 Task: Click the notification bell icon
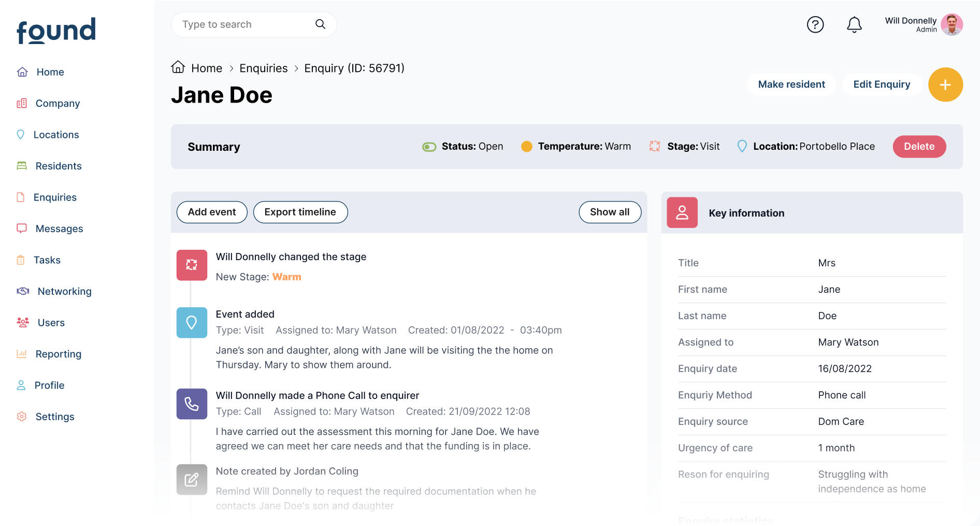pyautogui.click(x=854, y=24)
